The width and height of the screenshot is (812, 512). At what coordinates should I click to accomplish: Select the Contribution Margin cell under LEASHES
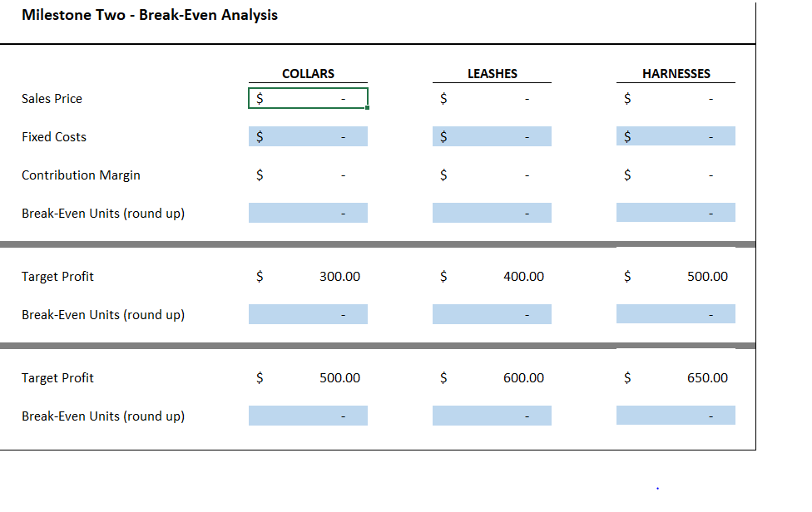(x=492, y=175)
